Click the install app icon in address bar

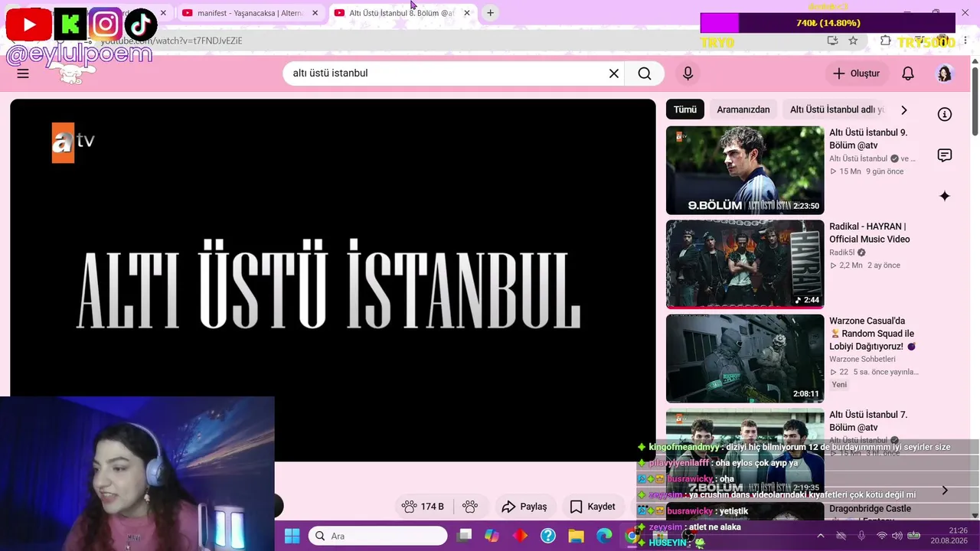click(x=832, y=41)
